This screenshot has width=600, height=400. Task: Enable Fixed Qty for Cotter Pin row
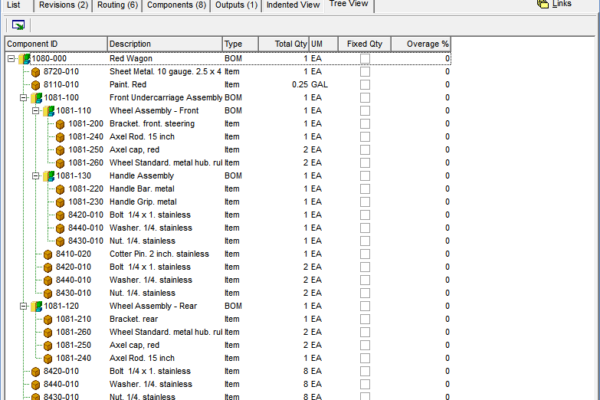click(x=365, y=254)
